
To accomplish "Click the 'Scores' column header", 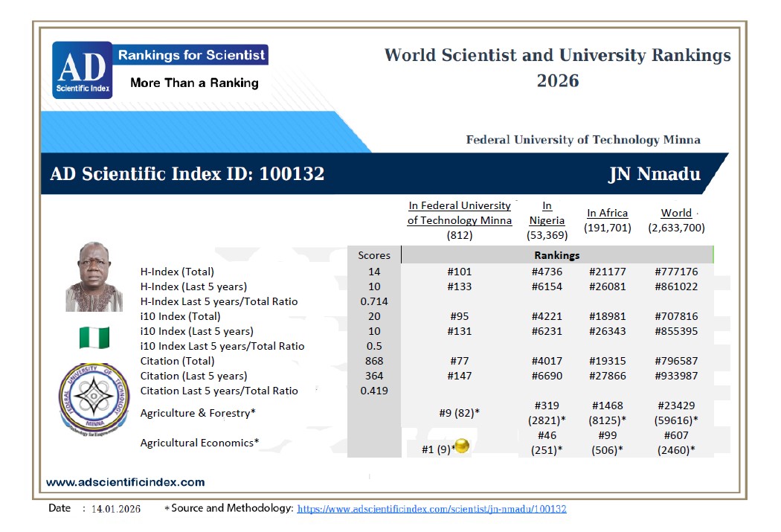I will 373,255.
